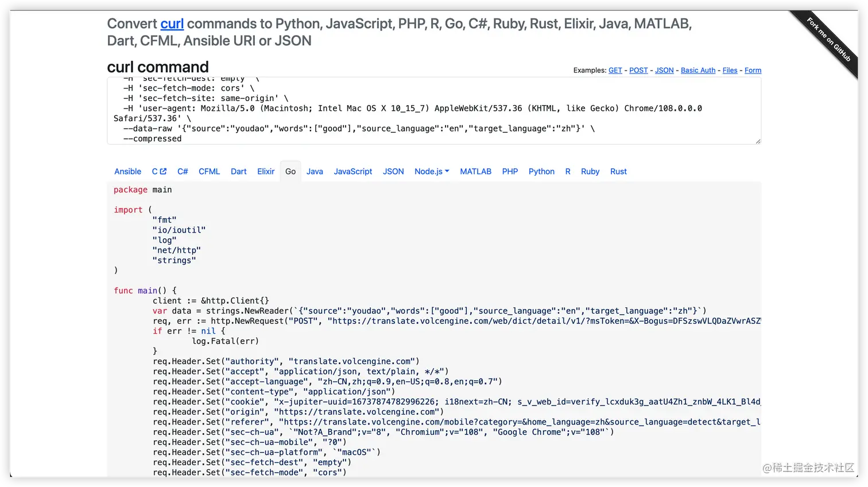Select the JSON output tab

coord(393,171)
